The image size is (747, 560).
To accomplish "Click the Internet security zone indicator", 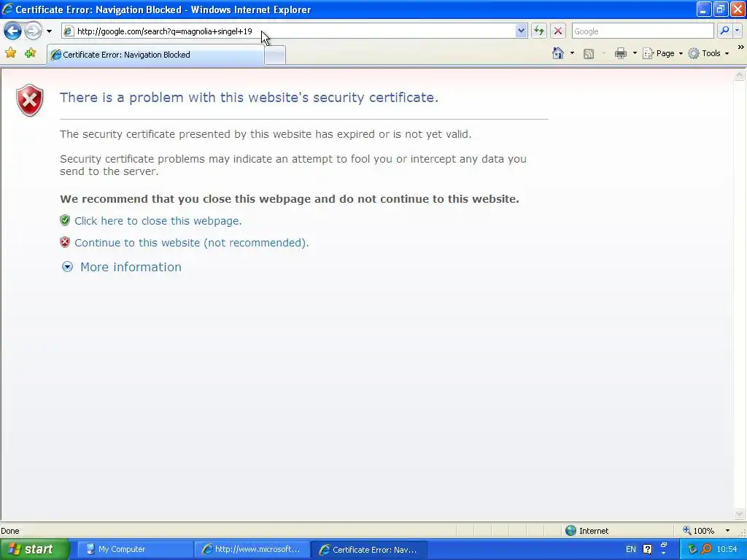I will pyautogui.click(x=587, y=531).
